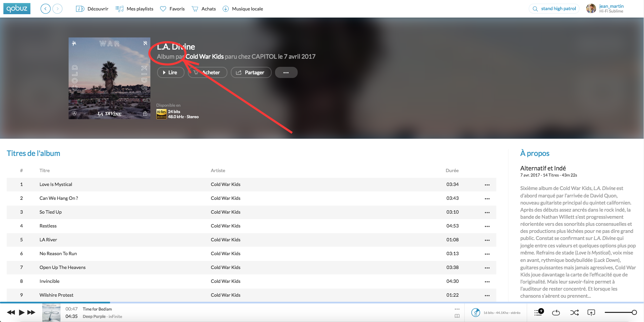
Task: Open options menu for Love Is Mystical
Action: [487, 185]
